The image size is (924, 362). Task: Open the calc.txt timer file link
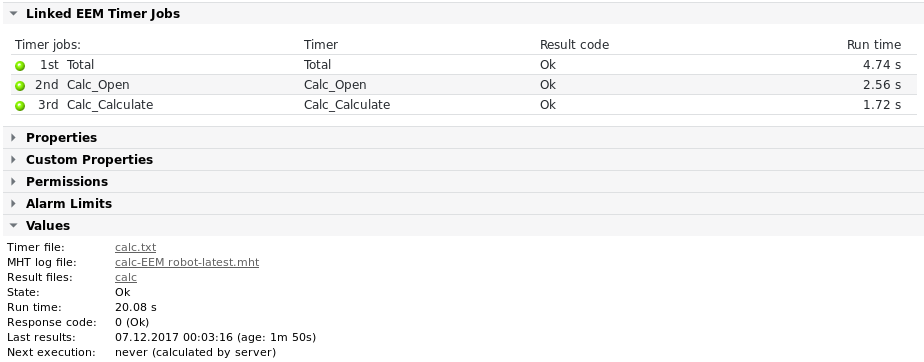[136, 247]
